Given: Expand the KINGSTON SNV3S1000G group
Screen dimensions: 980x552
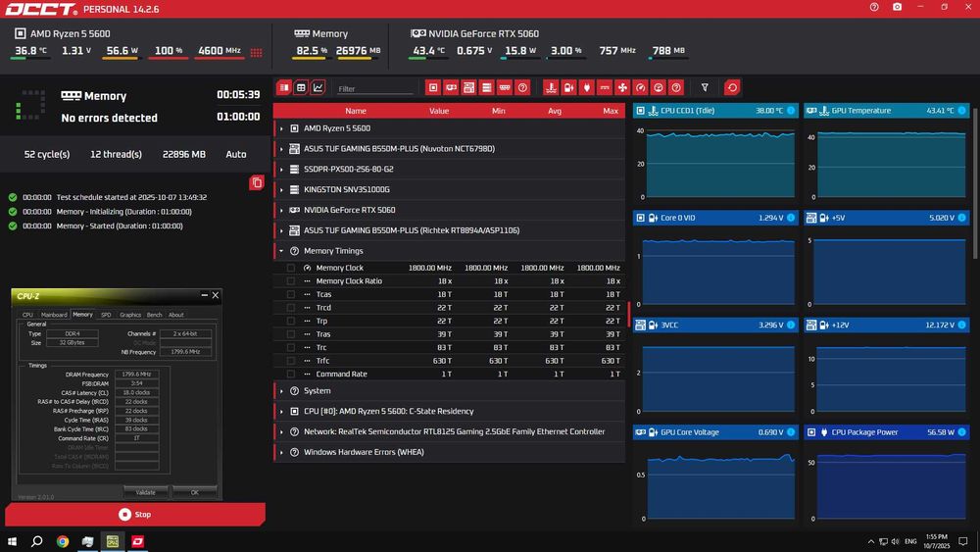Looking at the screenshot, I should pyautogui.click(x=281, y=190).
